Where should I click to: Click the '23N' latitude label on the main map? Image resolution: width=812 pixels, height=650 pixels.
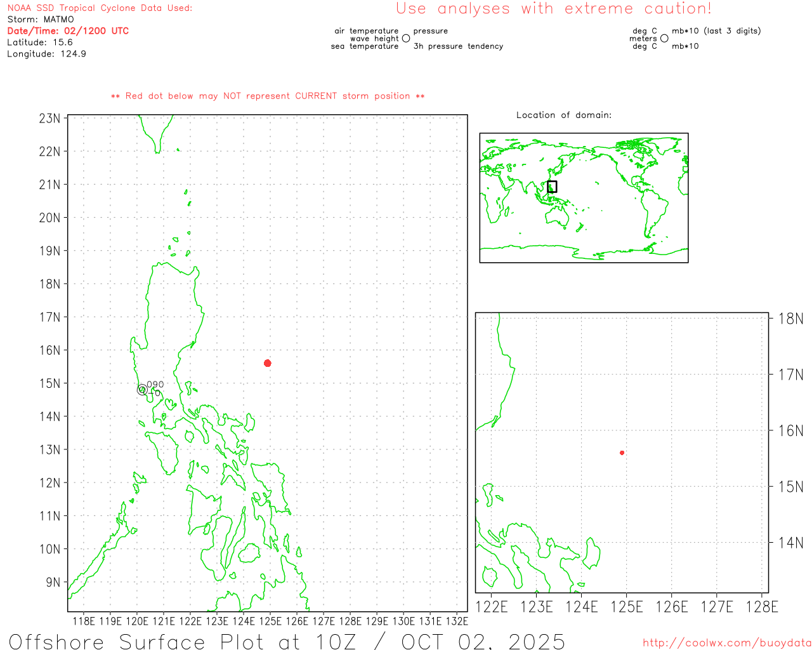coord(49,119)
